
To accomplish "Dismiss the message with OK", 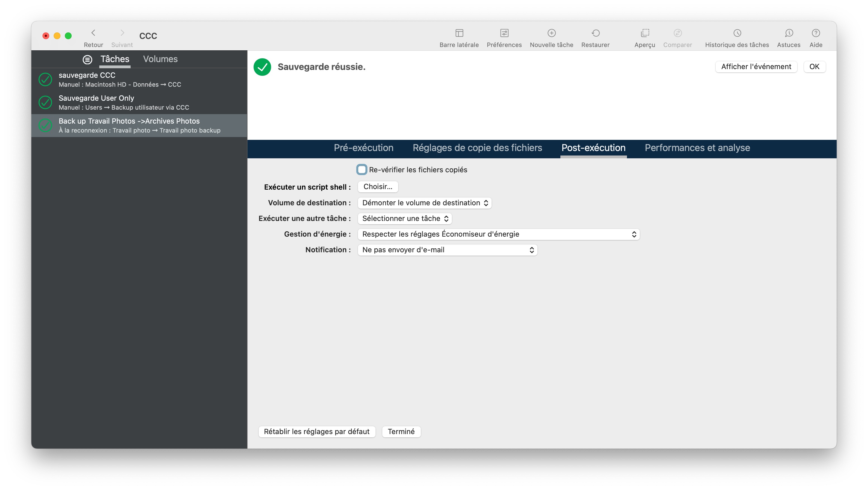I will (x=814, y=67).
